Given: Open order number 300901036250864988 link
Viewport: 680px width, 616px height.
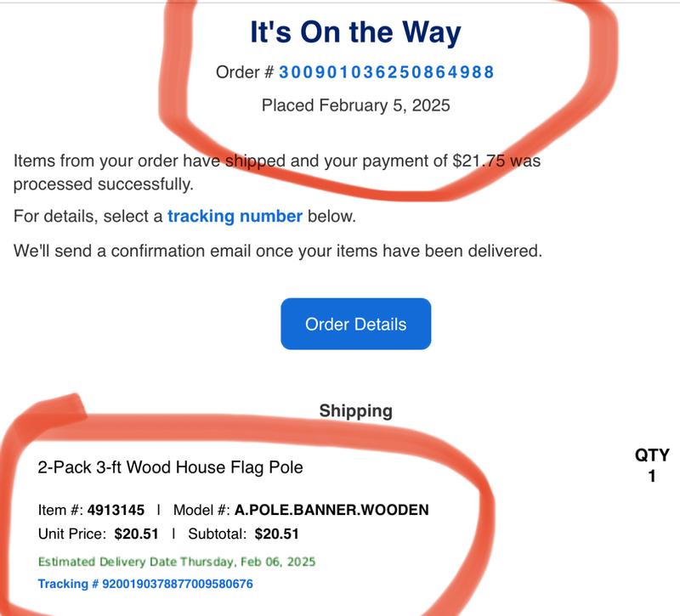Looking at the screenshot, I should pyautogui.click(x=387, y=72).
